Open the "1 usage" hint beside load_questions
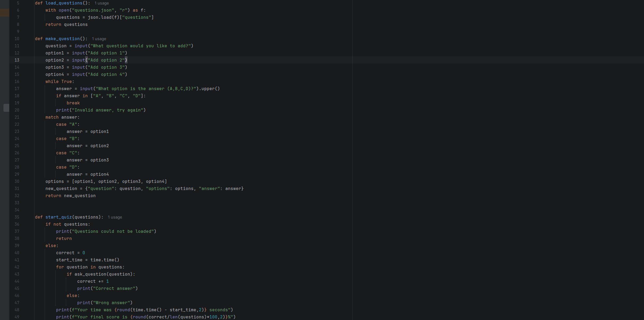The width and height of the screenshot is (644, 320). (x=102, y=3)
